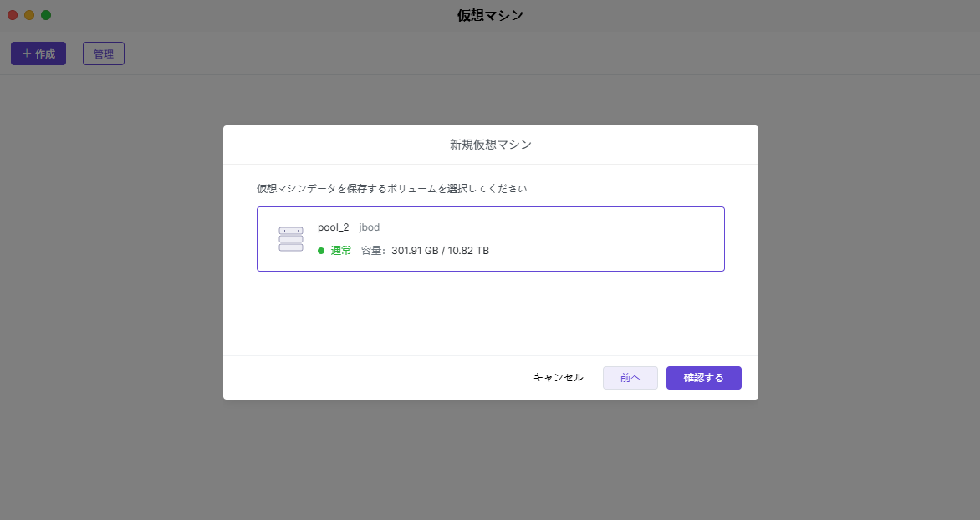Click the jbod type label
Viewport: 980px width, 520px height.
[x=370, y=227]
